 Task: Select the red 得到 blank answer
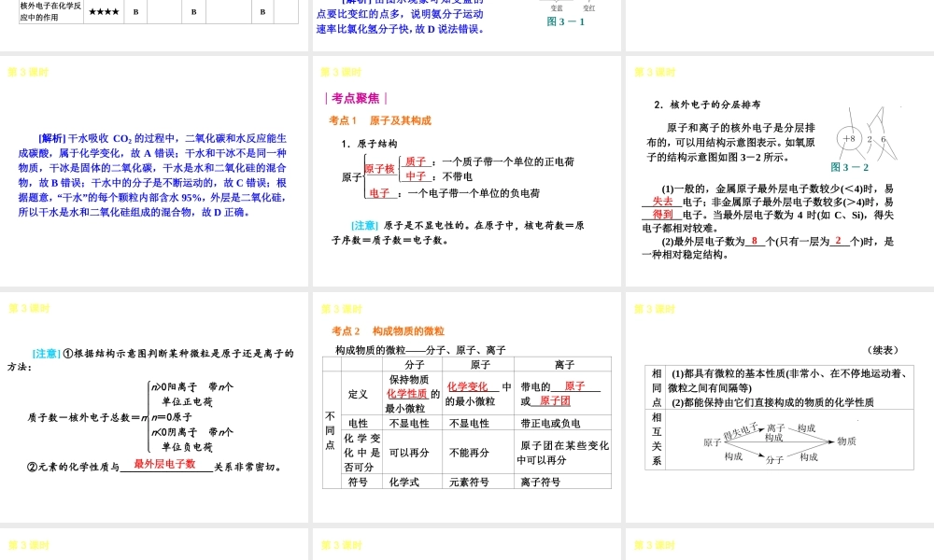point(662,215)
